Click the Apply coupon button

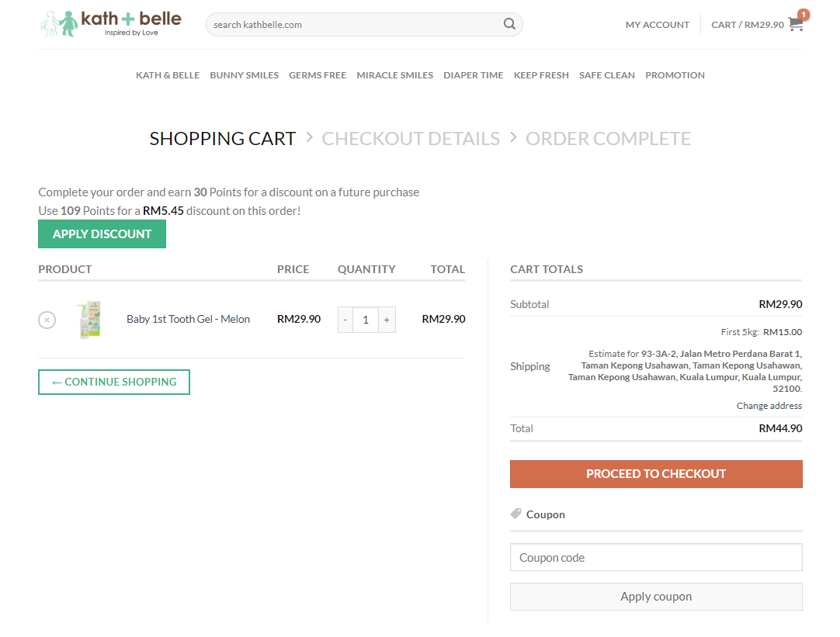pos(656,596)
